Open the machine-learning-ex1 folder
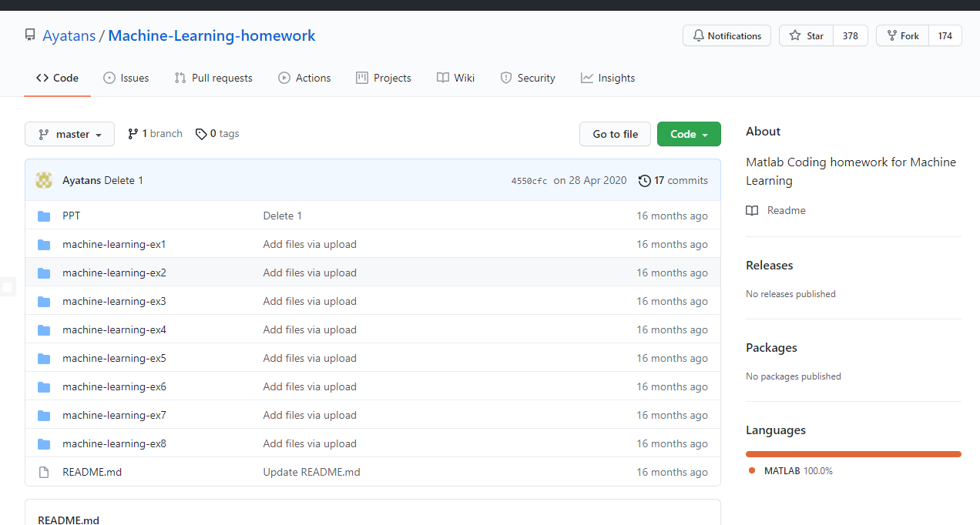The height and width of the screenshot is (525, 980). coord(114,244)
